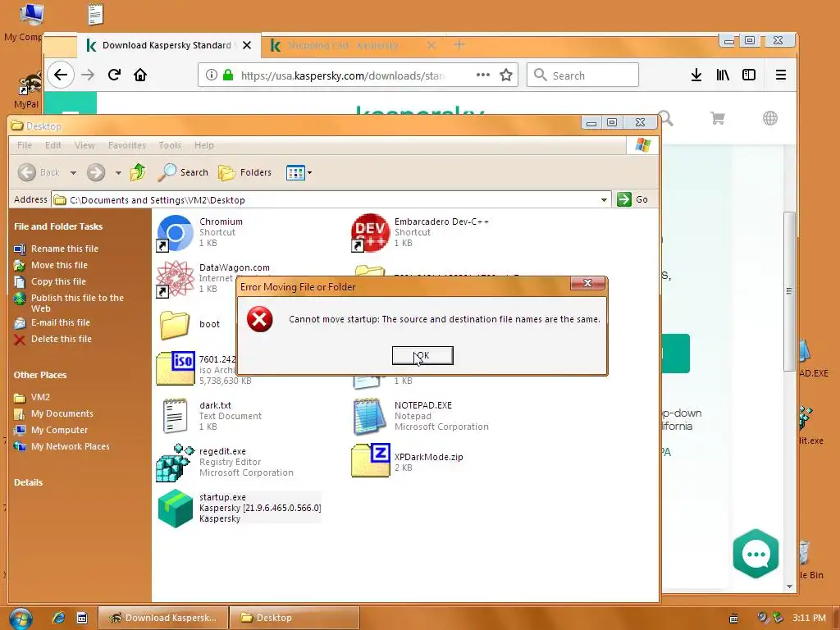Open a new Firefox tab

point(459,45)
